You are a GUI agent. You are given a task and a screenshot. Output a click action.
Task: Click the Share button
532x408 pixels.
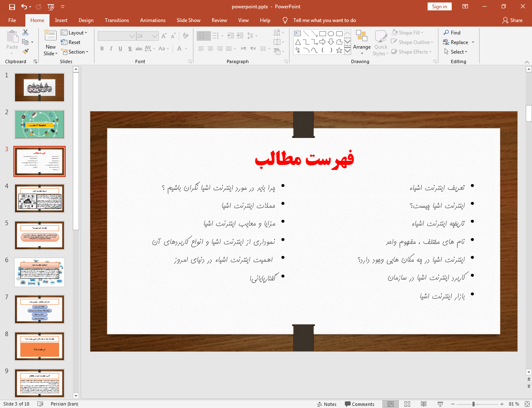[x=512, y=20]
